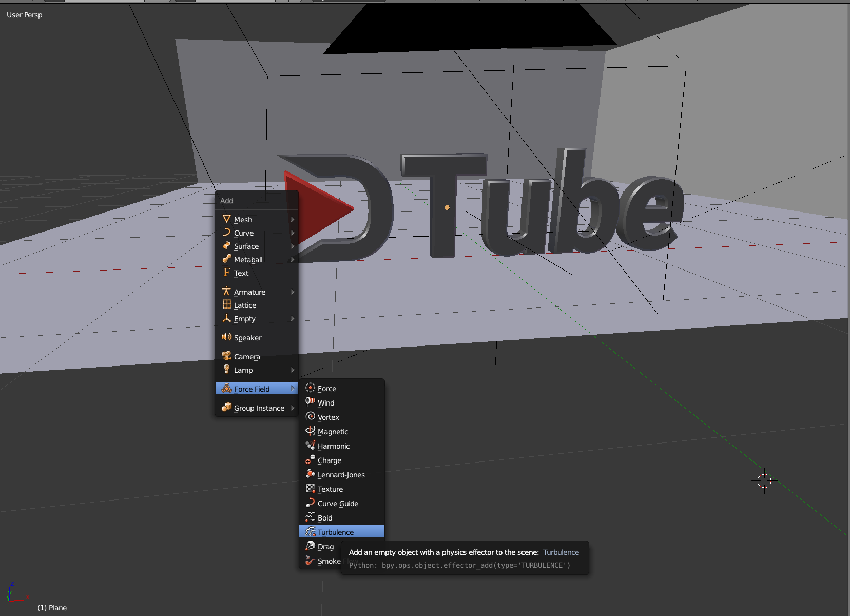850x616 pixels.
Task: Click the Magnetic effector icon
Action: pyautogui.click(x=310, y=431)
